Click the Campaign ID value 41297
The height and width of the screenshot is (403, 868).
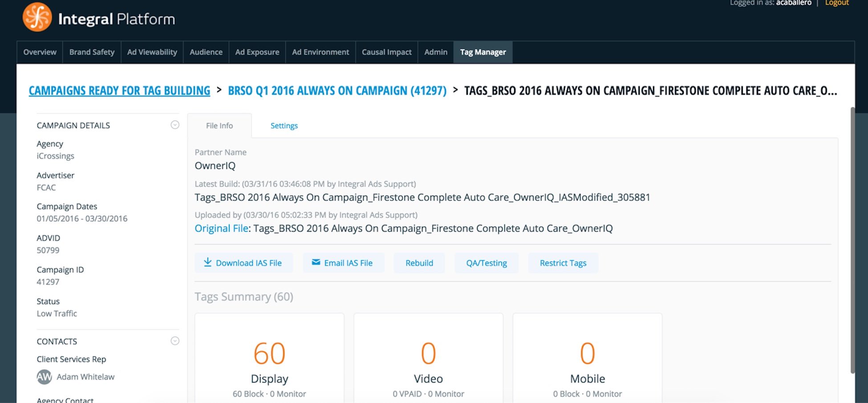[x=48, y=282]
